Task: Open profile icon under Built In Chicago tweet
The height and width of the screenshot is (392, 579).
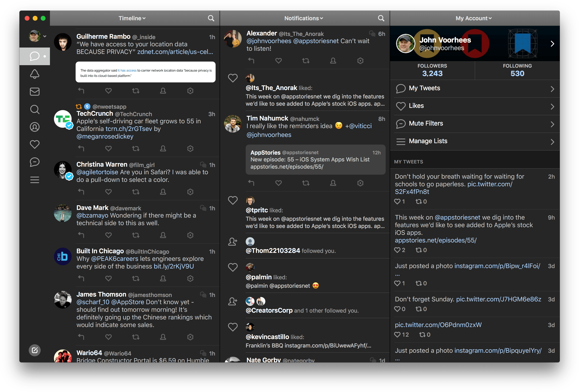Action: coord(163,278)
